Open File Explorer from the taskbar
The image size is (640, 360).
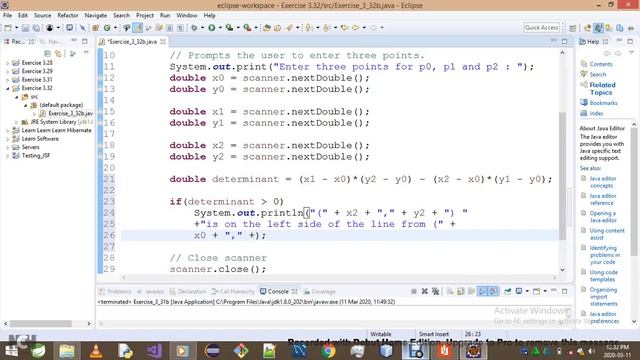coord(67,351)
